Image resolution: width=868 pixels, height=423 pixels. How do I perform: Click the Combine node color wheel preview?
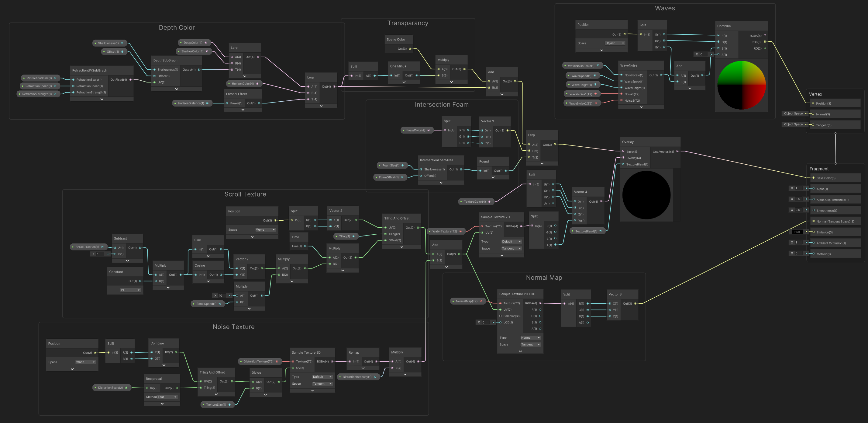(741, 85)
